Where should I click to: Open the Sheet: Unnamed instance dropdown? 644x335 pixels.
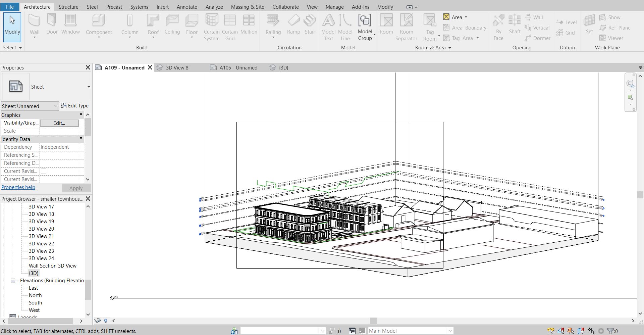pyautogui.click(x=30, y=106)
